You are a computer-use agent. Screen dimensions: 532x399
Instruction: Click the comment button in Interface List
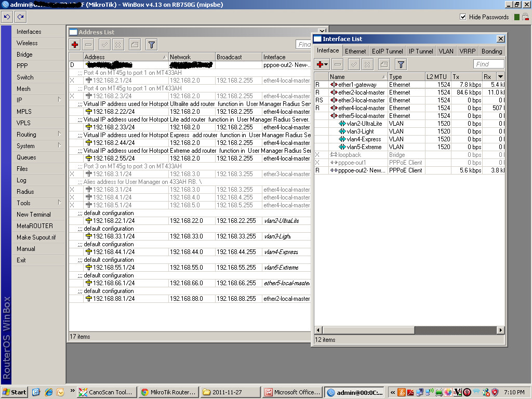(384, 64)
